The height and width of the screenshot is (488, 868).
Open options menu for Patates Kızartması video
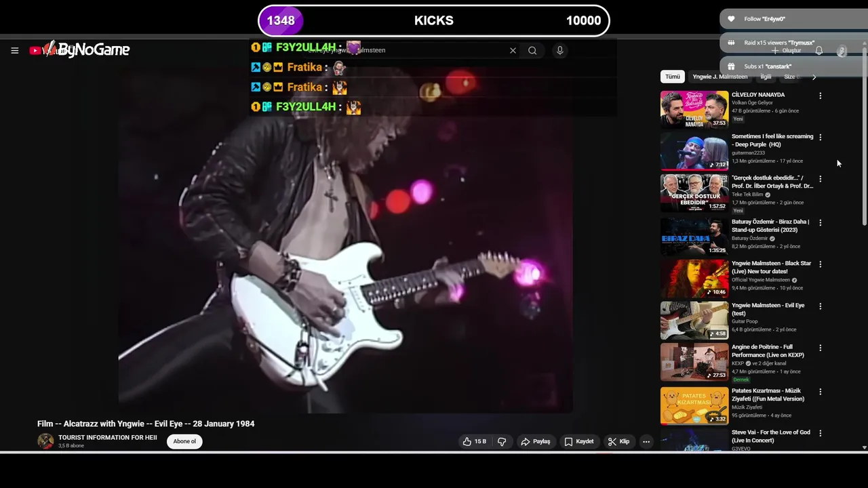click(820, 392)
